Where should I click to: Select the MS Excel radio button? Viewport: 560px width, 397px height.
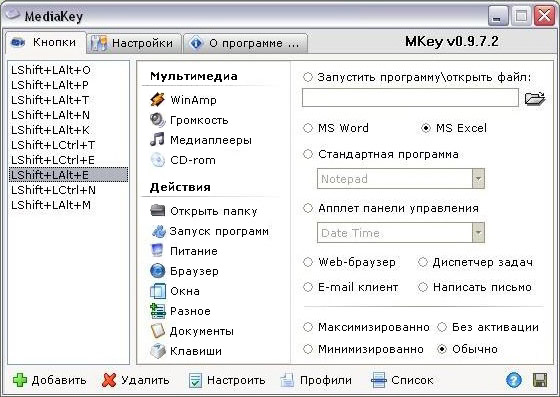click(x=426, y=128)
